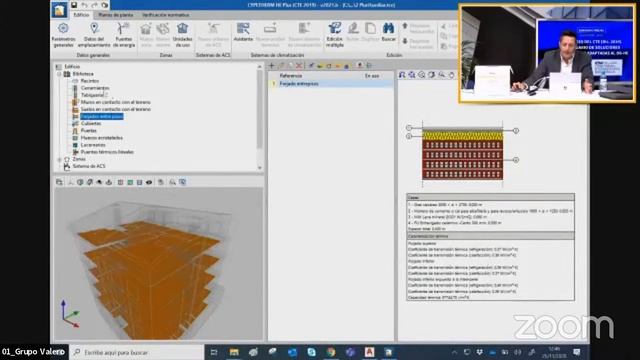Screen dimensions: 640x360
Task: Click the red brick slab layer in section
Action: 462,160
